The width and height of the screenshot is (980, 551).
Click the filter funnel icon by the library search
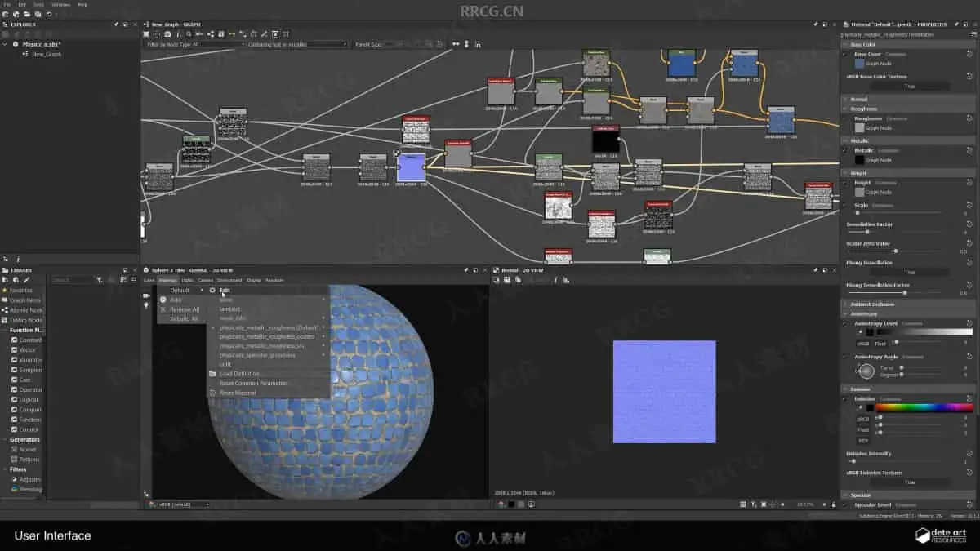point(100,280)
